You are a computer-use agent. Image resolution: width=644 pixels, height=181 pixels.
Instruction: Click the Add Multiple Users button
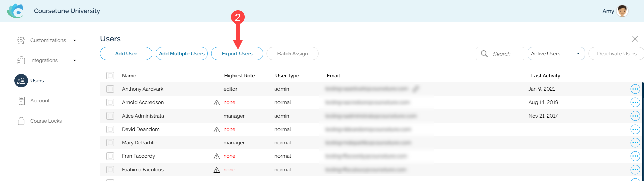click(x=181, y=54)
